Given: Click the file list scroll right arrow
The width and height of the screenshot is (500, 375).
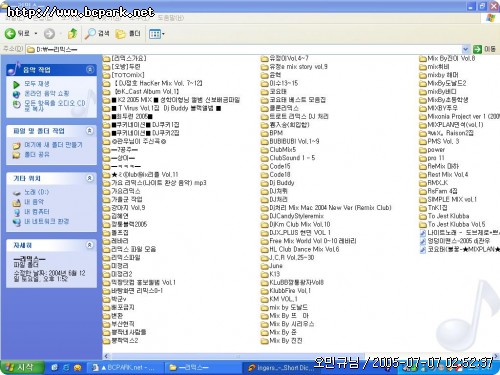Looking at the screenshot, I should point(496,356).
